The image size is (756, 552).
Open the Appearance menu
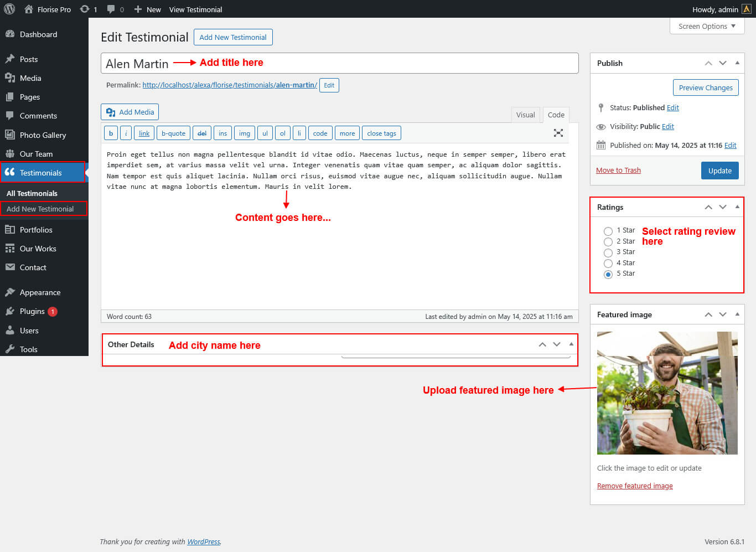pyautogui.click(x=40, y=292)
